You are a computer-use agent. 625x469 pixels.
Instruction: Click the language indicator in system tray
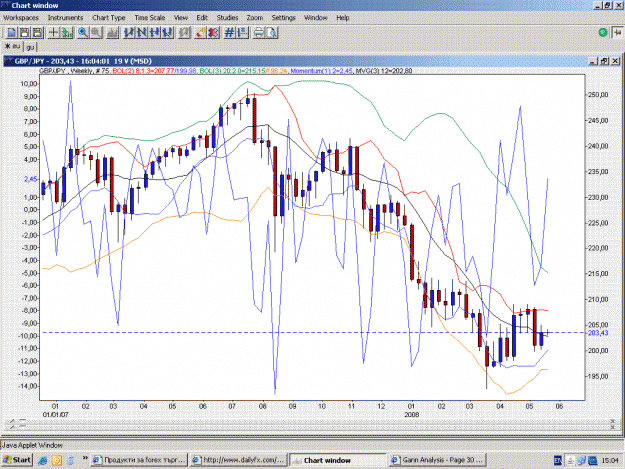[558, 460]
